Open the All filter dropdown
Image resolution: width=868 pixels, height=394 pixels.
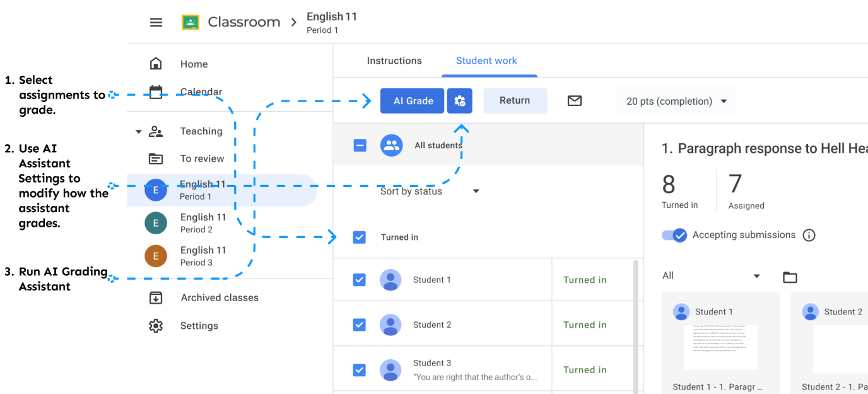[x=712, y=276]
